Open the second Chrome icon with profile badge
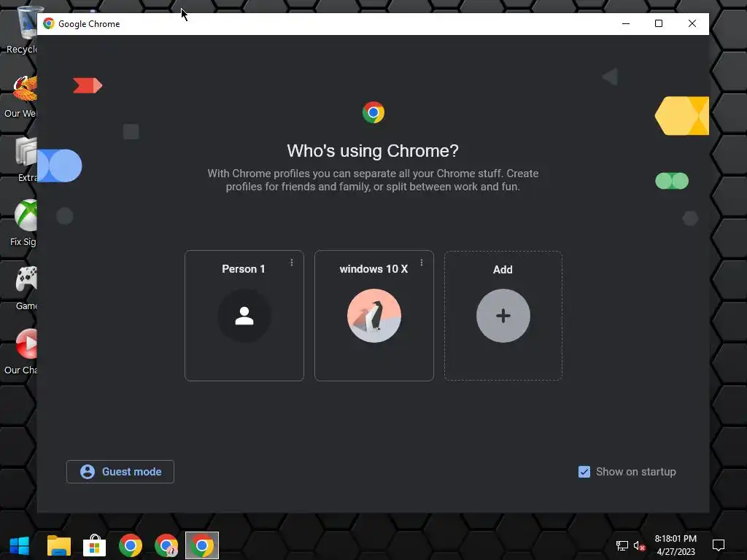 (x=166, y=545)
